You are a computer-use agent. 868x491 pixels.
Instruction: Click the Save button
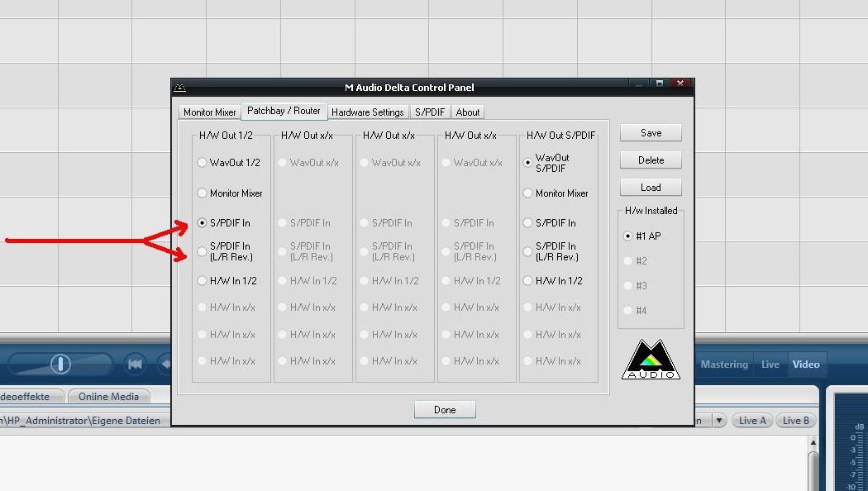pyautogui.click(x=651, y=133)
